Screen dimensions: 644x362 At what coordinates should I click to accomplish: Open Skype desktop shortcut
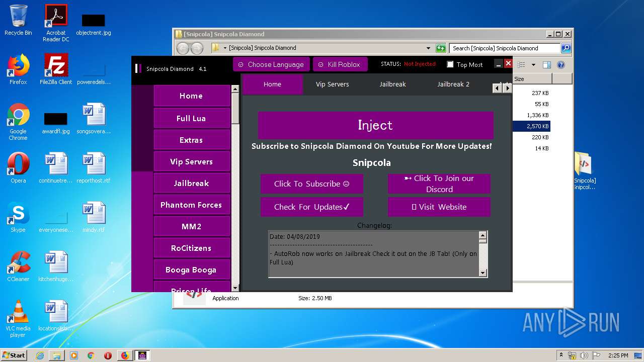18,217
